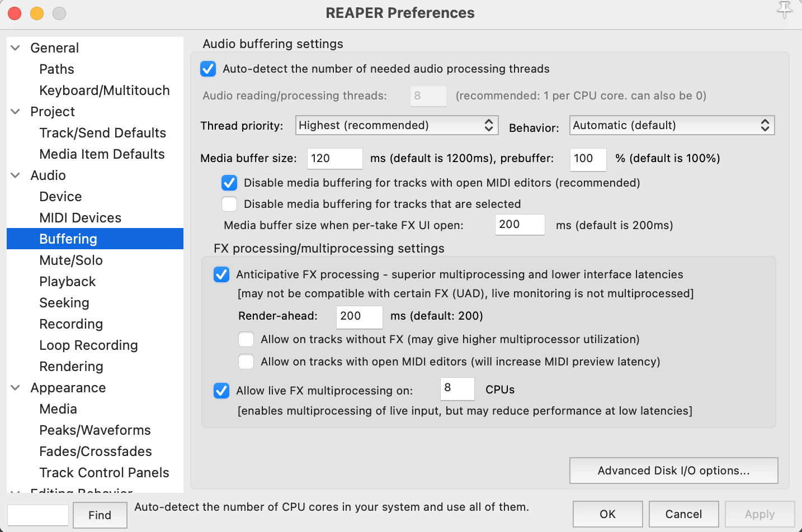Screen dimensions: 802x532
Task: Click the prebuffer percentage field
Action: click(588, 159)
